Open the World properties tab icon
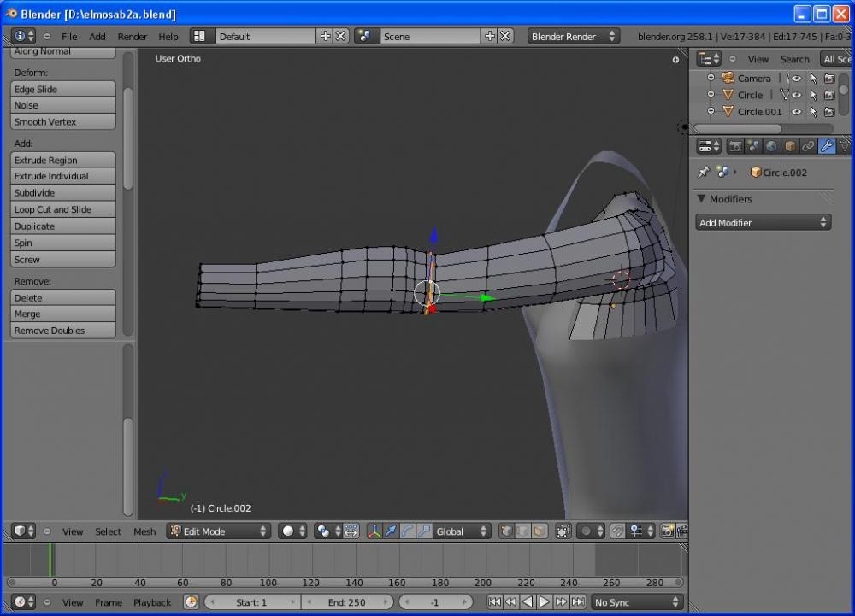 click(x=772, y=146)
